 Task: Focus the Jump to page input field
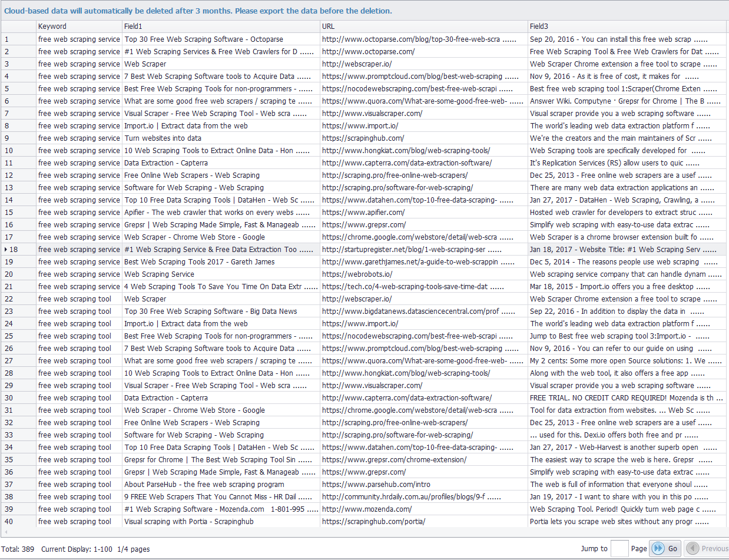[x=619, y=548]
